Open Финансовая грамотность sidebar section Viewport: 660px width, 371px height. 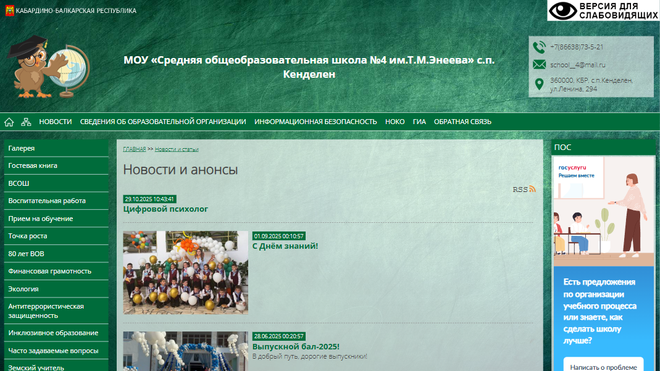pyautogui.click(x=56, y=271)
